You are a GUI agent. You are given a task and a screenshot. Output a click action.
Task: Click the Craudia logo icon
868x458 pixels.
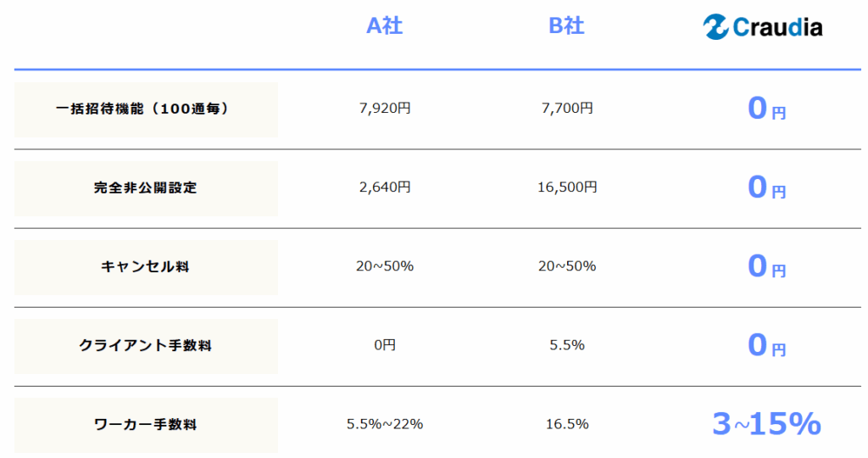(716, 26)
